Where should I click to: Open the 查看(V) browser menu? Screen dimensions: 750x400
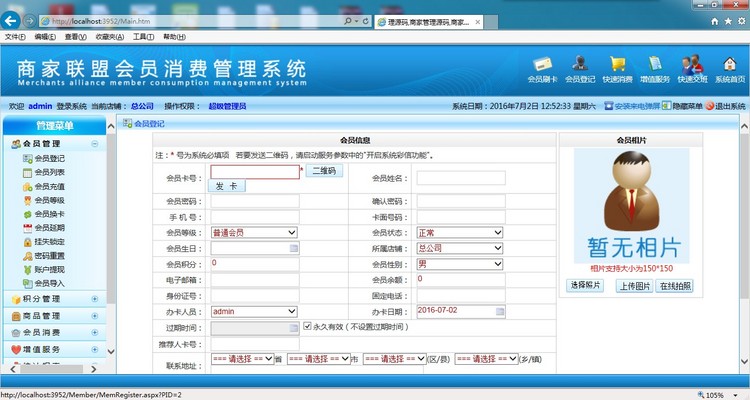coord(76,37)
